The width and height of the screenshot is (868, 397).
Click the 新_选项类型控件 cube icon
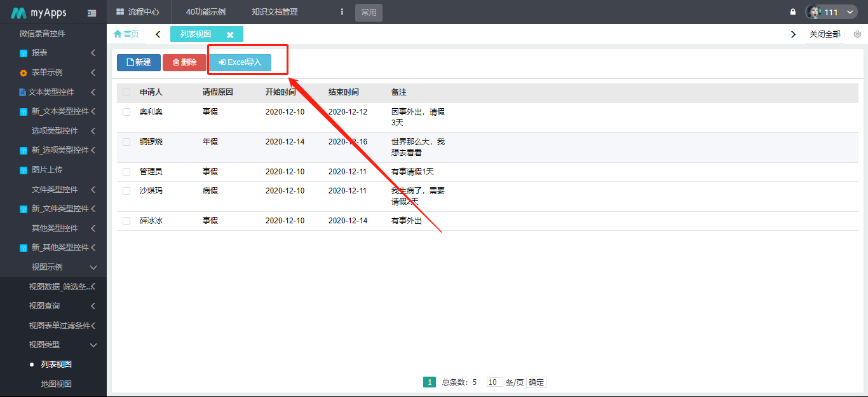click(24, 151)
